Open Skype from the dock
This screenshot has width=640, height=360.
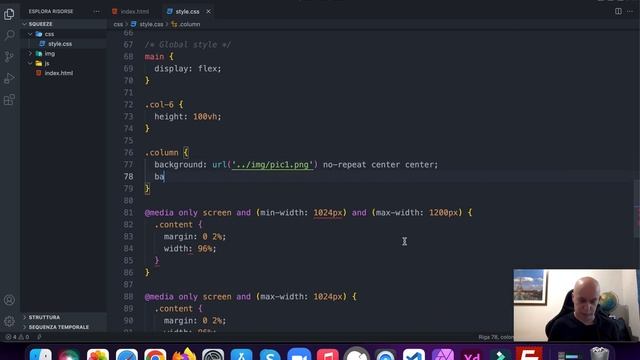270,354
